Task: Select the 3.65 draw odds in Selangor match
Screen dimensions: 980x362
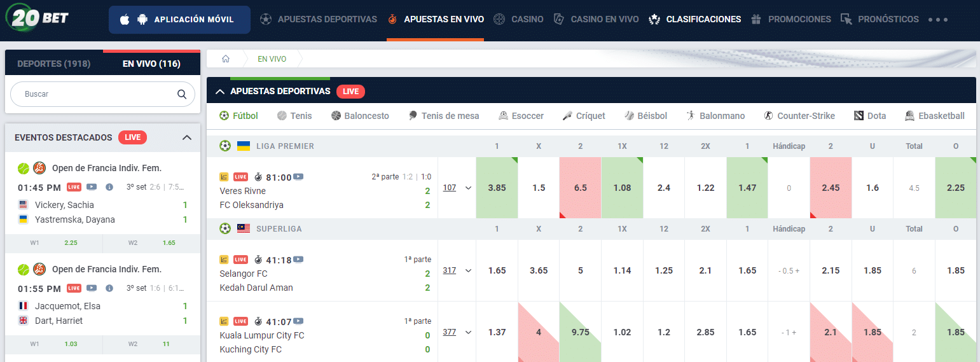Action: tap(539, 270)
